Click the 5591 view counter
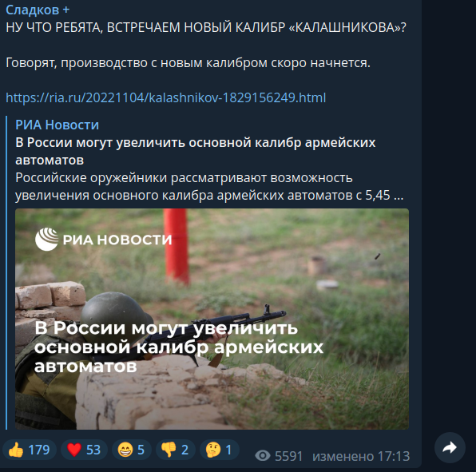 [288, 456]
